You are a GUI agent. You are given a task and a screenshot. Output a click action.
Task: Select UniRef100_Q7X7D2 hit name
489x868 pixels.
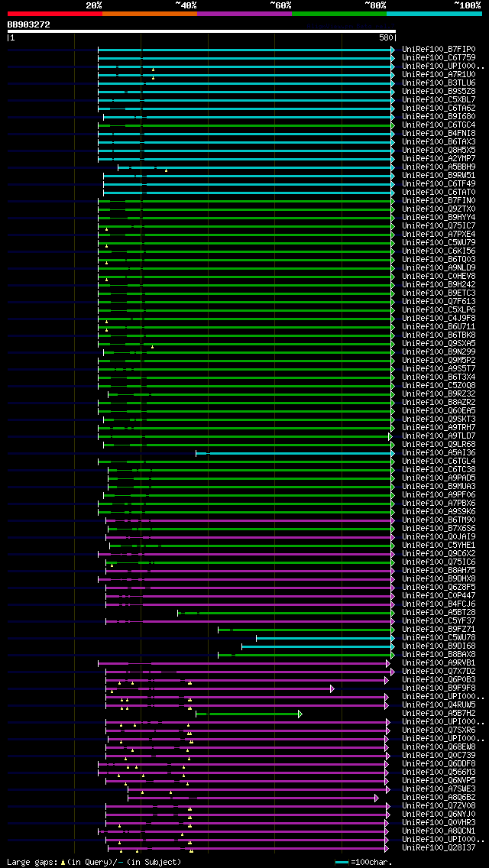point(439,672)
